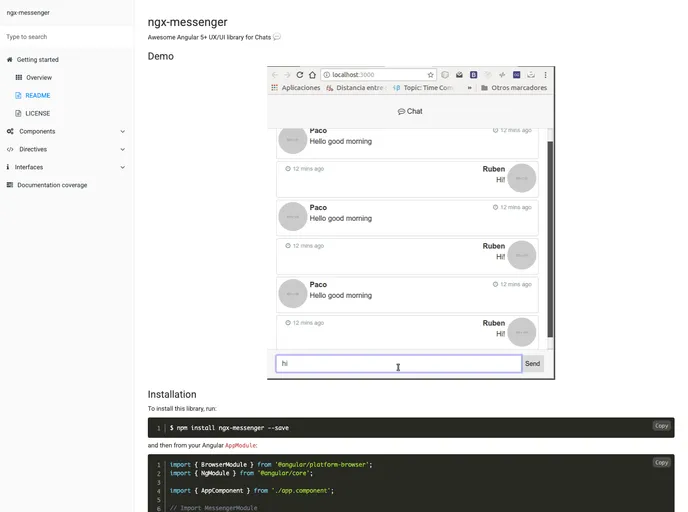Screen dimensions: 688x512
Task: Click the README file icon
Action: pyautogui.click(x=18, y=96)
